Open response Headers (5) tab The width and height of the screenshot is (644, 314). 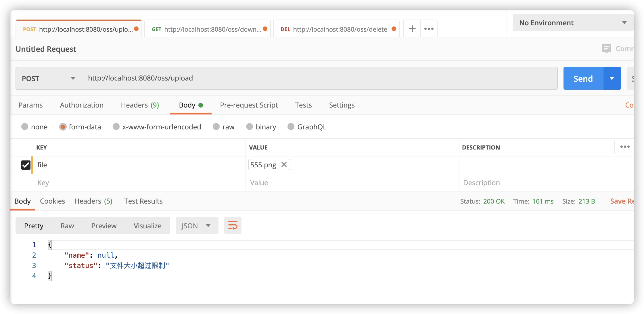tap(93, 201)
